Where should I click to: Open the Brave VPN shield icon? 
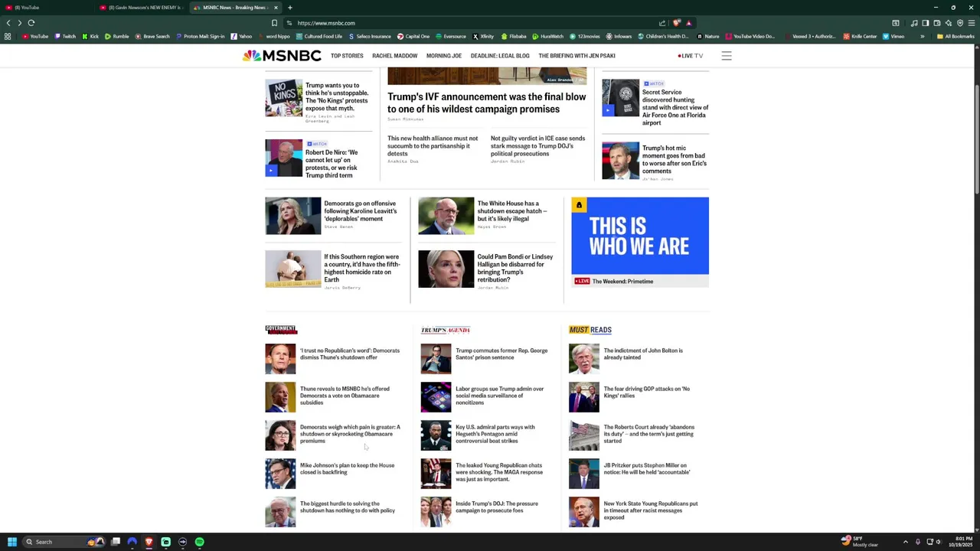(960, 23)
